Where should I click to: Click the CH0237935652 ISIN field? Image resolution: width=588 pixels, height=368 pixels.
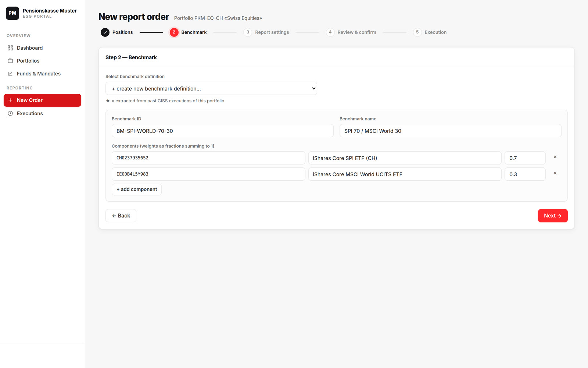pos(208,158)
